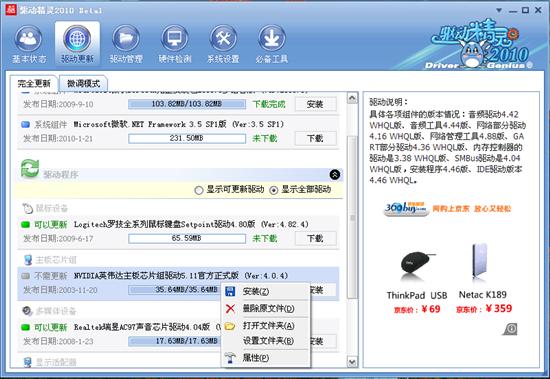
Task: Click 安装 button for the 103.82MB download
Action: click(315, 104)
